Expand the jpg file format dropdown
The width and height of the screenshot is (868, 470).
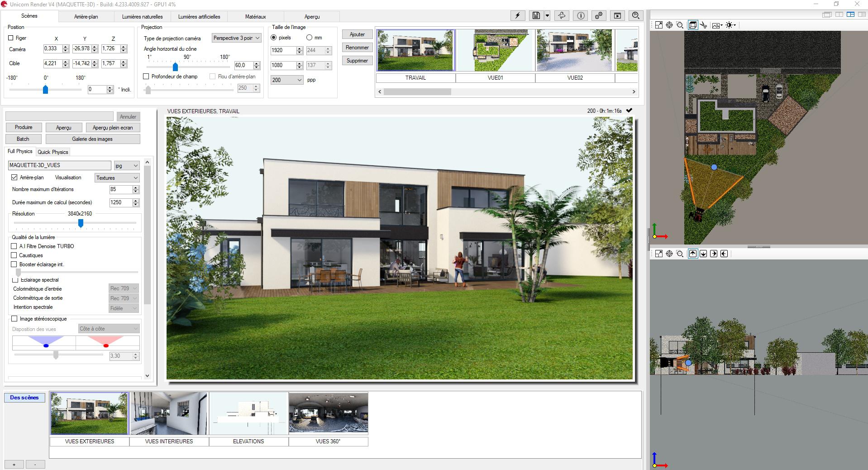point(126,166)
